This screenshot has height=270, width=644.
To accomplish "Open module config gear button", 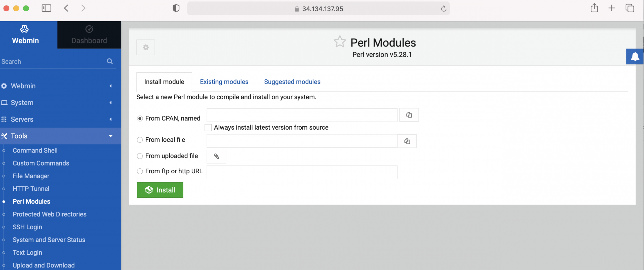I will tap(146, 47).
